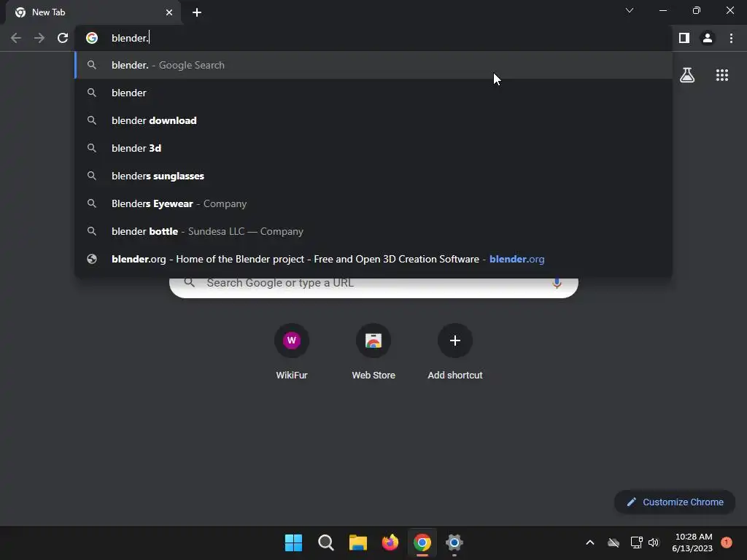The height and width of the screenshot is (560, 747).
Task: Open Windows Search from the taskbar
Action: point(326,542)
